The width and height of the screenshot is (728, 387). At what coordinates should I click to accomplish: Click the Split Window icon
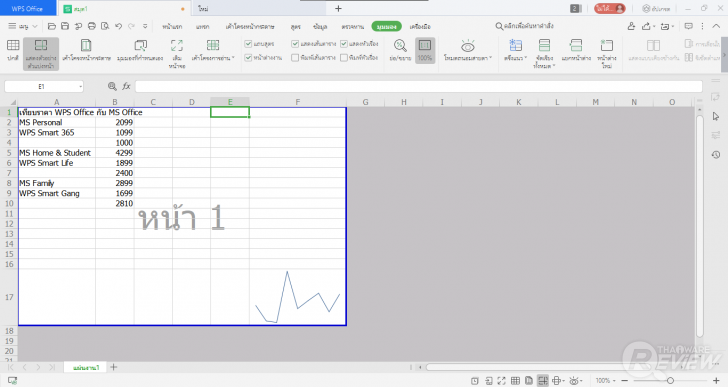(576, 45)
